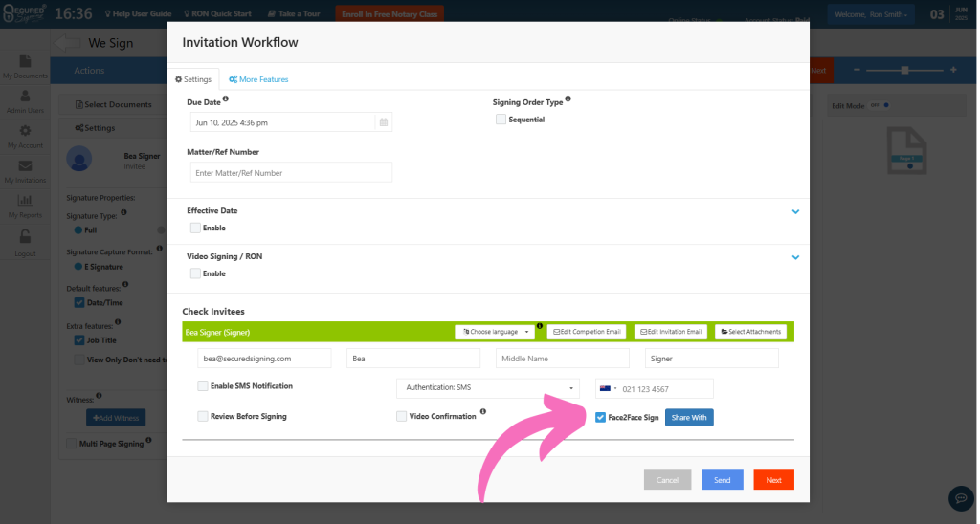Expand the Effective Date section chevron
Screen dimensions: 980x524
[x=795, y=211]
